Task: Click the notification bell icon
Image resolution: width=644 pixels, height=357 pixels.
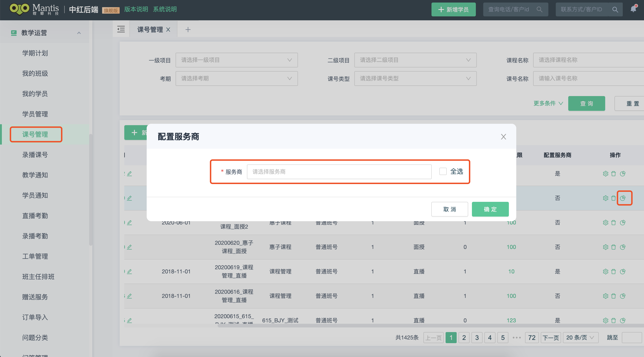Action: click(633, 9)
